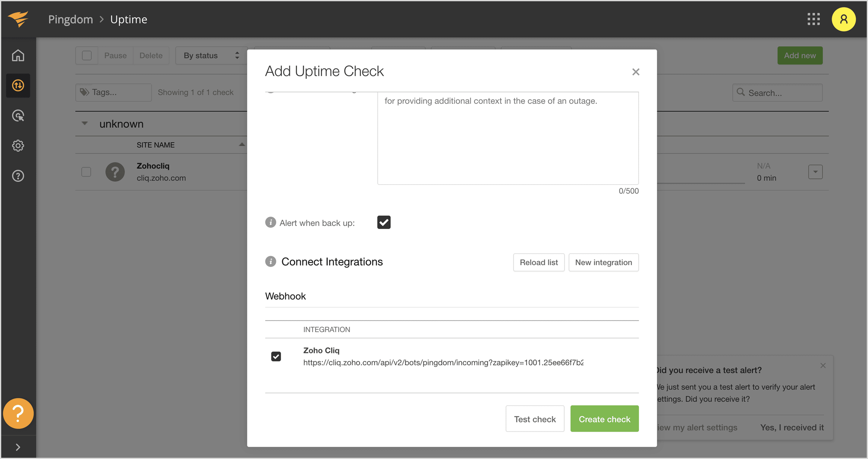Click the INTEGRATION column header

(x=326, y=330)
